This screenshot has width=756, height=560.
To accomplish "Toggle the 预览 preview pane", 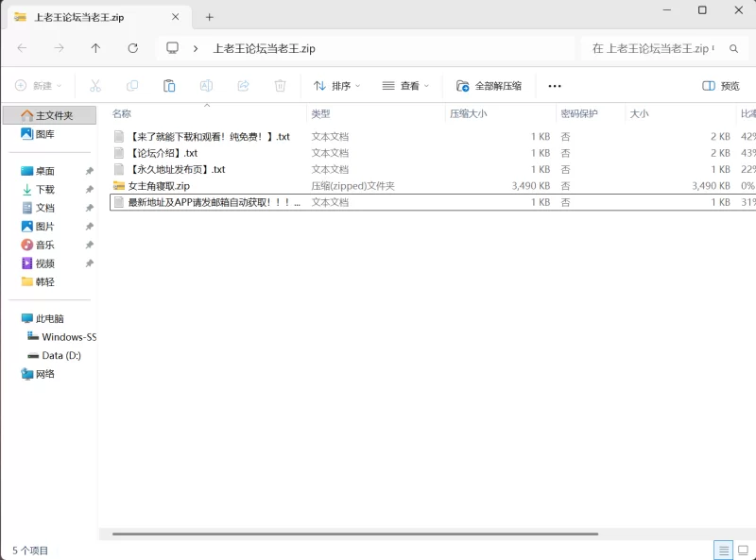I will [721, 86].
